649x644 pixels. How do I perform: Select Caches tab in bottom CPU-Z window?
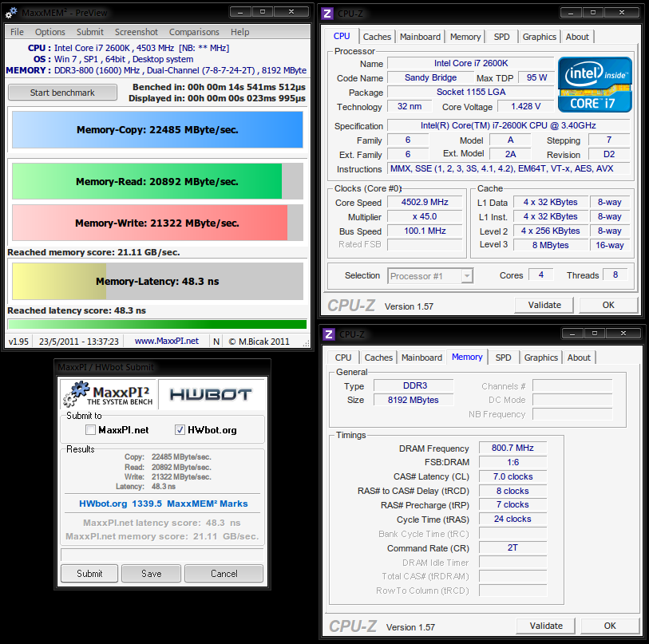tap(378, 358)
